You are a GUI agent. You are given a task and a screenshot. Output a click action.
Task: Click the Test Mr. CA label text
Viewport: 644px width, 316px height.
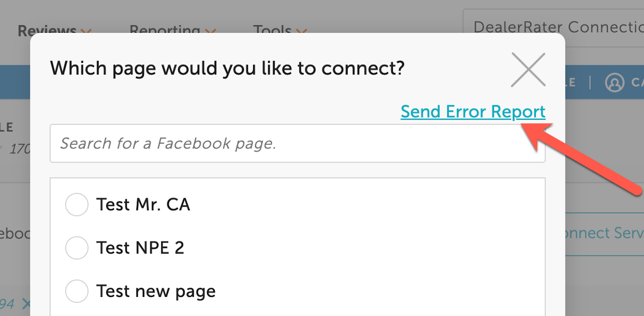click(x=143, y=205)
